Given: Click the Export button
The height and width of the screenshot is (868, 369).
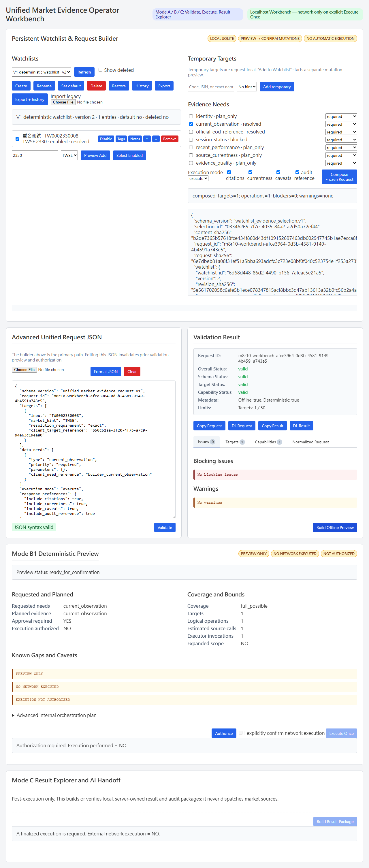Looking at the screenshot, I should click(x=164, y=86).
